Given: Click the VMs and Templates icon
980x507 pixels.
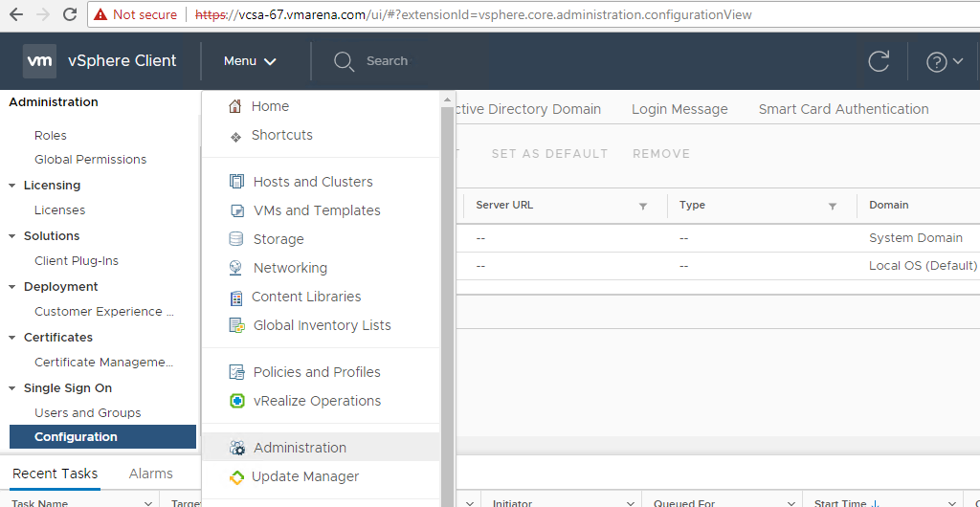Looking at the screenshot, I should pyautogui.click(x=236, y=210).
